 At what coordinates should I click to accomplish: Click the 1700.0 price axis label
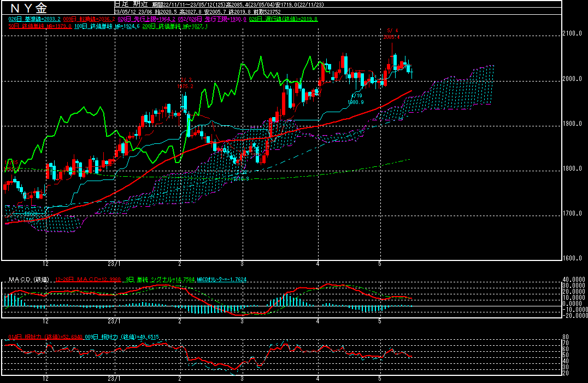(572, 213)
